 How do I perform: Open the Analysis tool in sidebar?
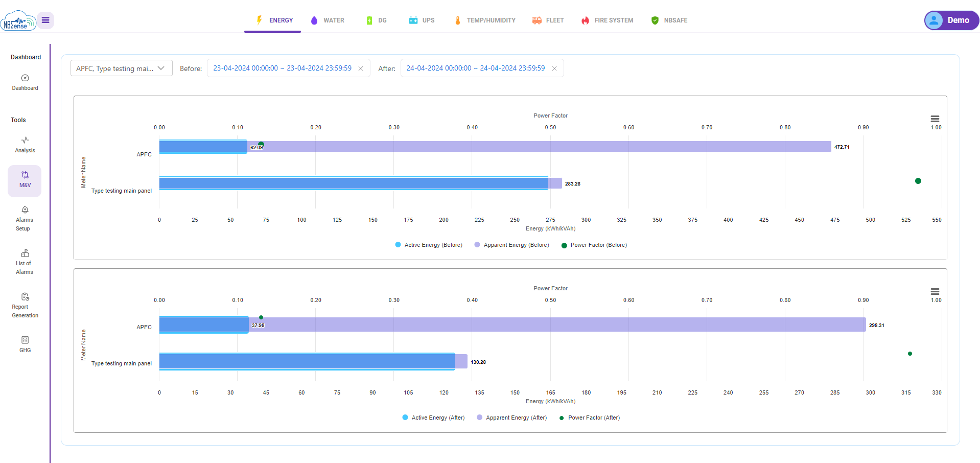tap(25, 145)
